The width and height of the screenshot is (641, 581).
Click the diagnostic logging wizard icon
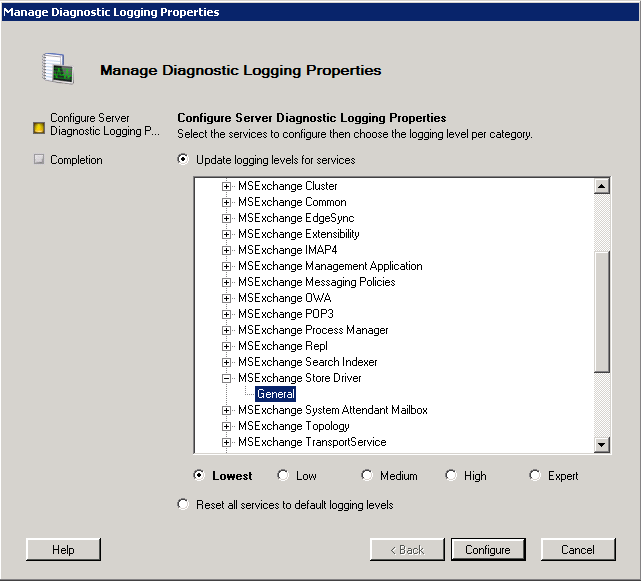click(x=57, y=68)
